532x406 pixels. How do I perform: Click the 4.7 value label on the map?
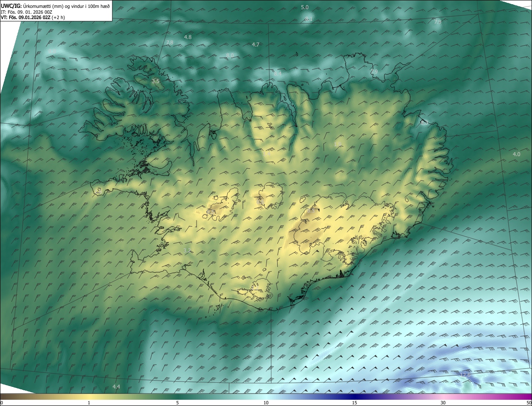click(x=256, y=44)
